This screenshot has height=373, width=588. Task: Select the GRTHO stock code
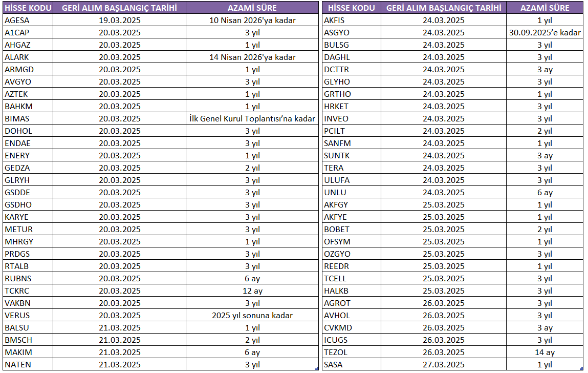352,94
